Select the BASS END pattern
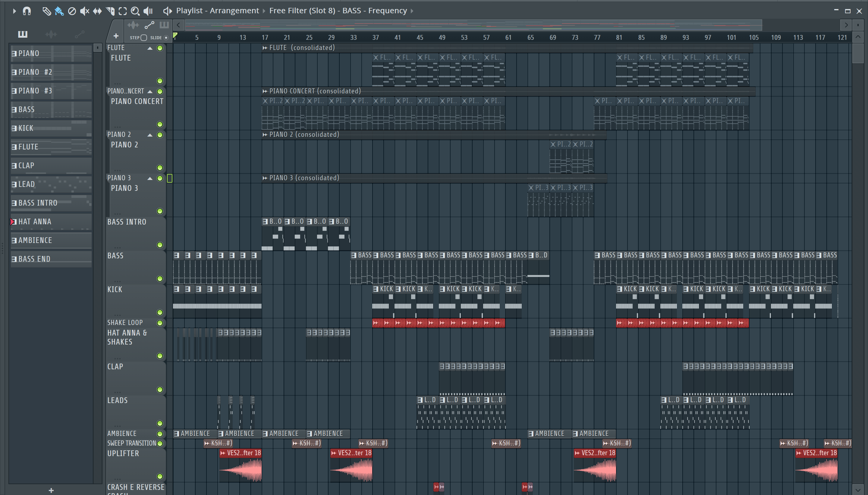Screen dimensions: 868x495 (51, 259)
